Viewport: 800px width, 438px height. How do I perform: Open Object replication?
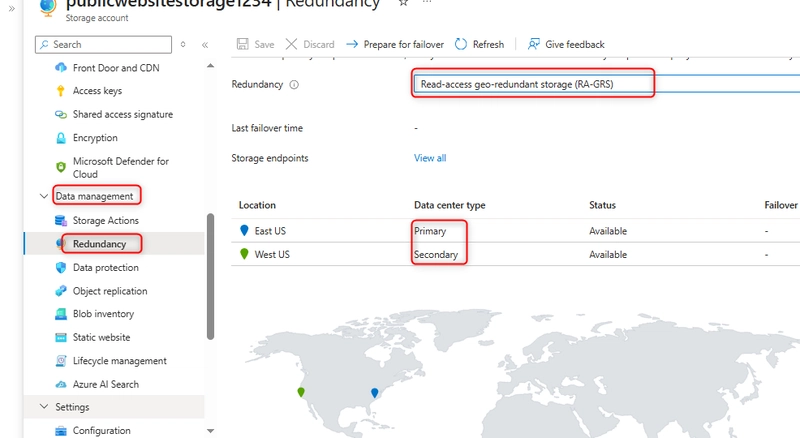pyautogui.click(x=110, y=291)
